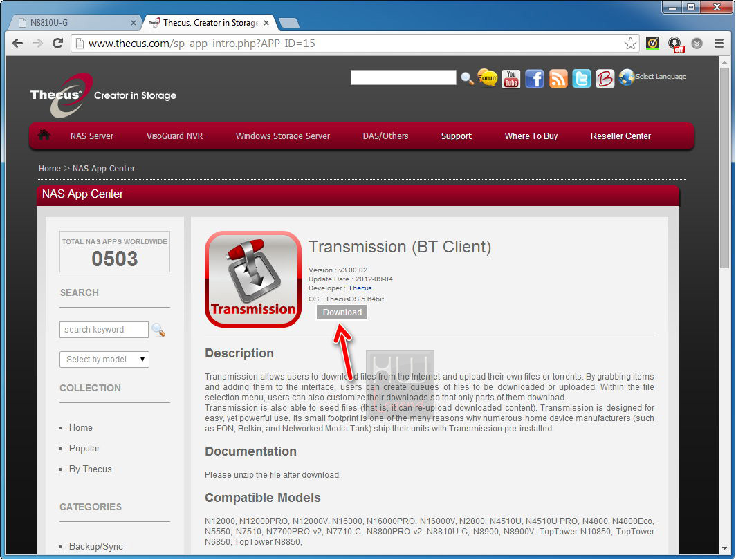Click the sidebar keyword search magnifier
The width and height of the screenshot is (736, 560).
click(158, 330)
